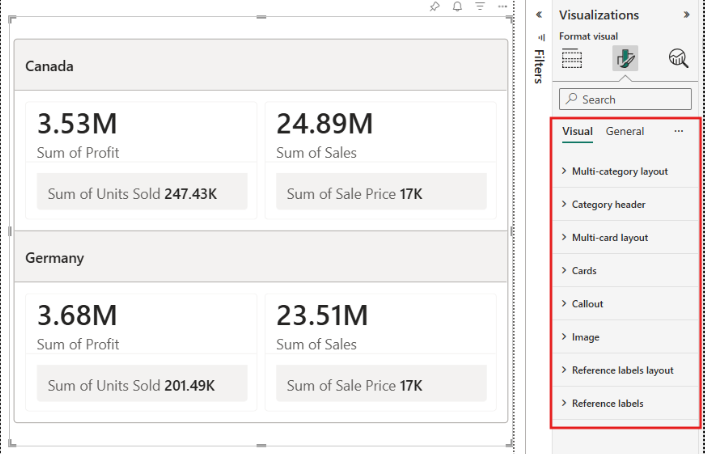Select the Format visual paintbrush icon
The image size is (705, 454).
pos(625,59)
